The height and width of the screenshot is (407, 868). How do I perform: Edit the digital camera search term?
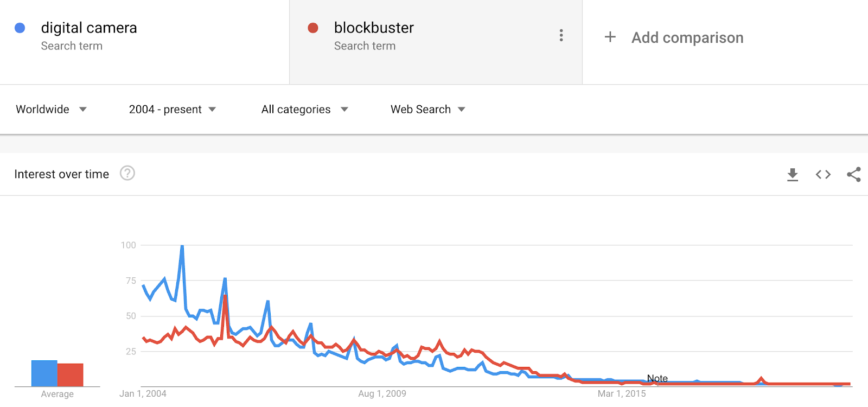(x=89, y=28)
